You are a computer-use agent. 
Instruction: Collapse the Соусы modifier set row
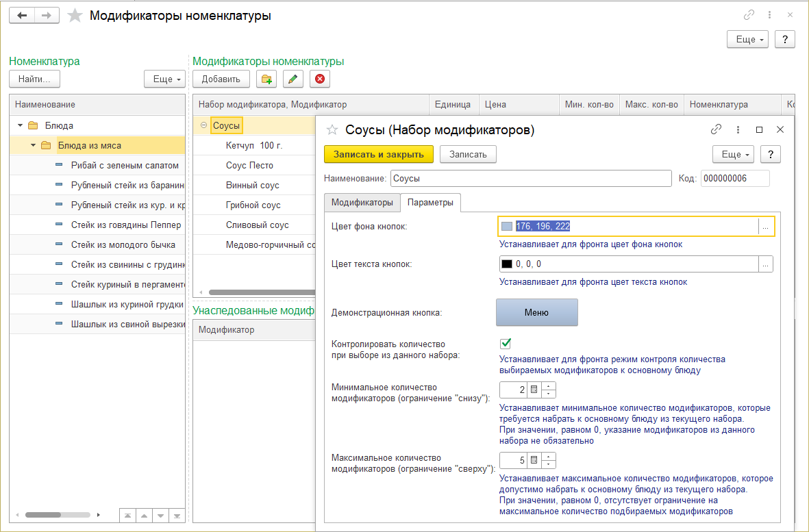tap(203, 125)
